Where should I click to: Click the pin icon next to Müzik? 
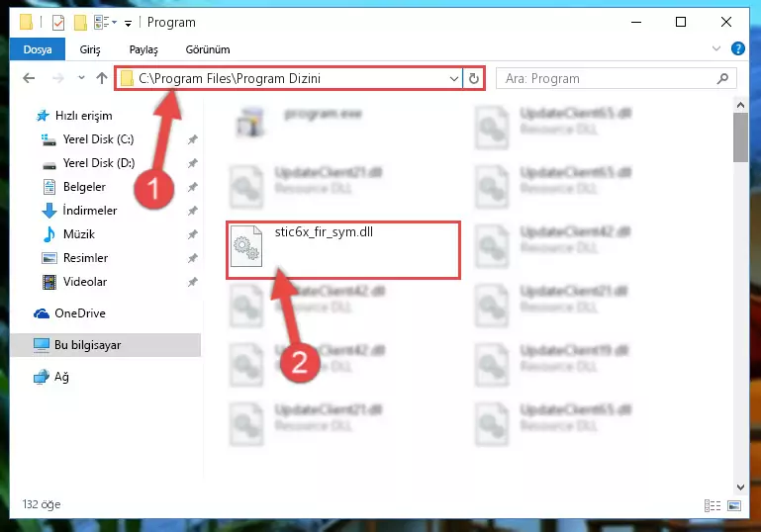(193, 234)
